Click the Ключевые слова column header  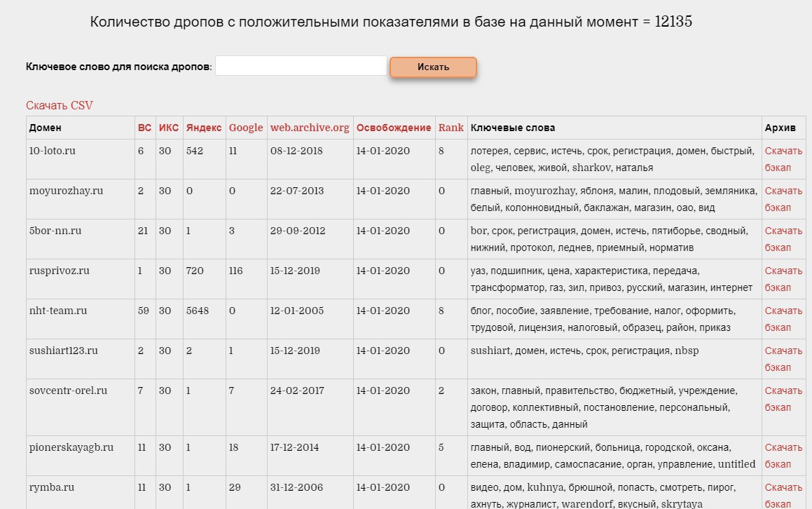pyautogui.click(x=513, y=128)
